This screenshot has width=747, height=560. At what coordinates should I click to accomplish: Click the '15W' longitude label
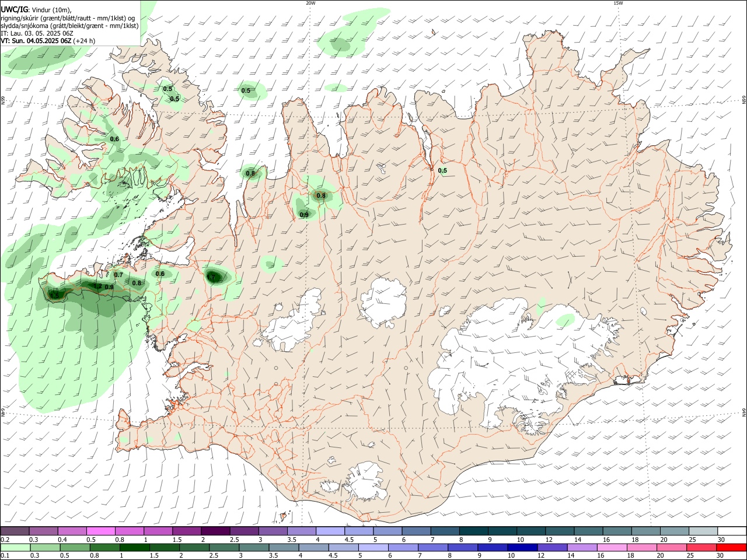coord(617,3)
